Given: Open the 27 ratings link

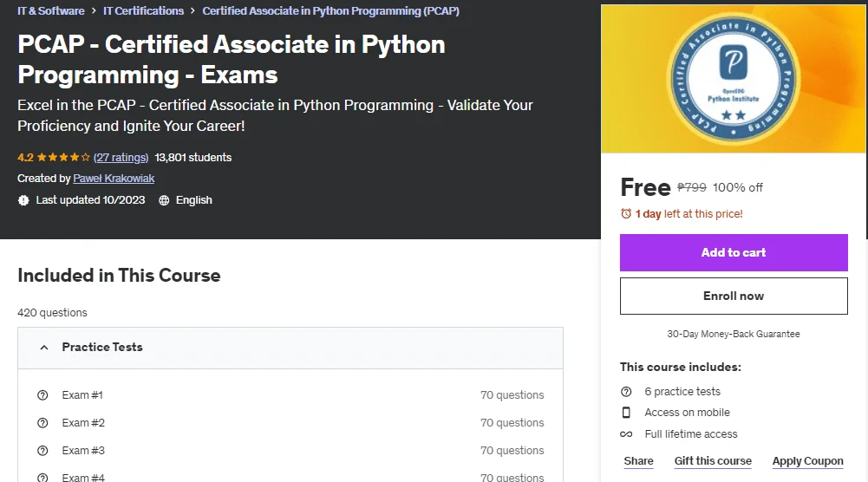Looking at the screenshot, I should [x=121, y=157].
